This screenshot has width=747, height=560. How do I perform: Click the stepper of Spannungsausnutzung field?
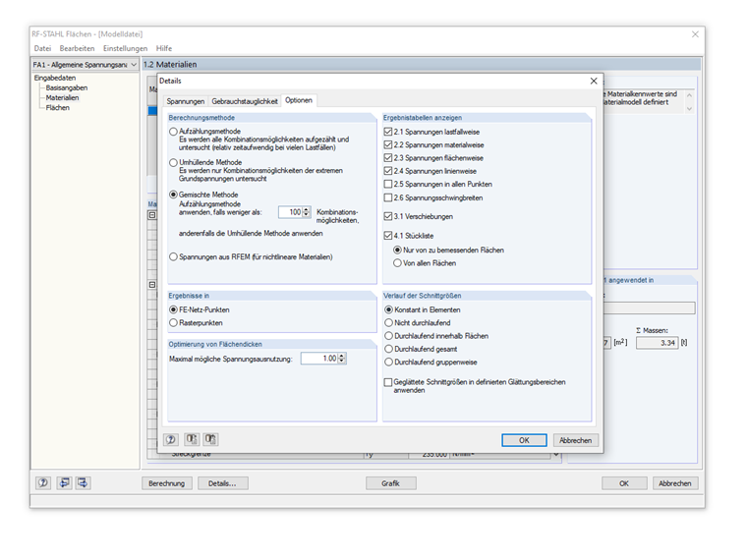341,359
